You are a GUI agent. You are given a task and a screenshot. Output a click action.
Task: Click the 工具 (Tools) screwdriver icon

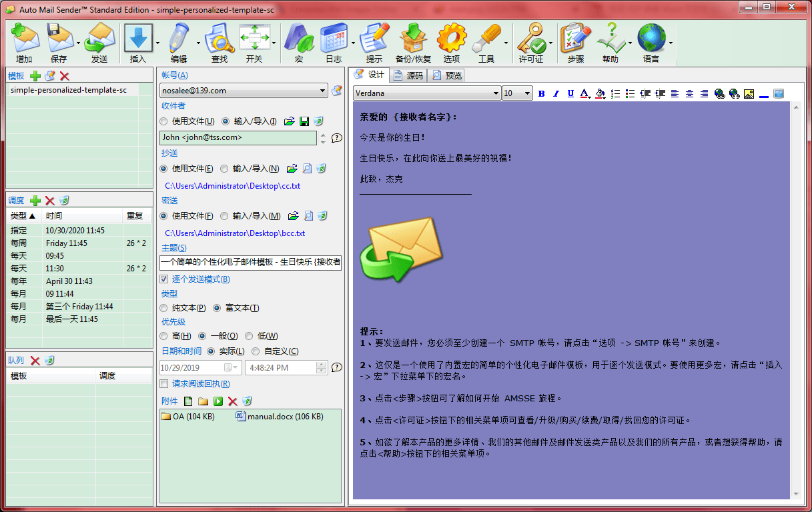(486, 38)
